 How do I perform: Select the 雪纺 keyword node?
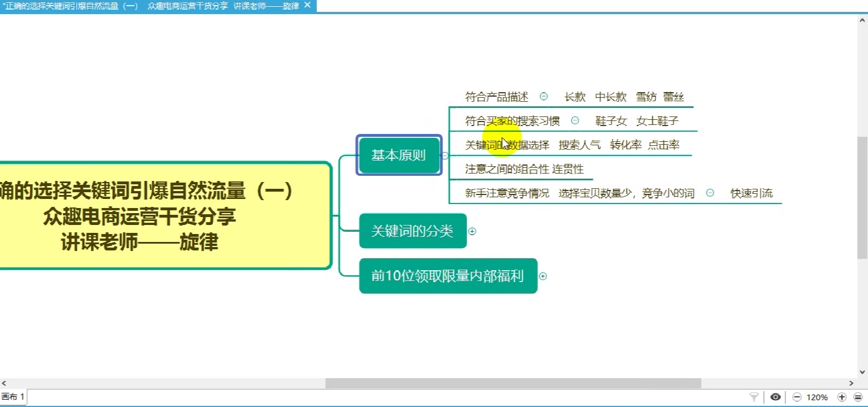coord(646,97)
